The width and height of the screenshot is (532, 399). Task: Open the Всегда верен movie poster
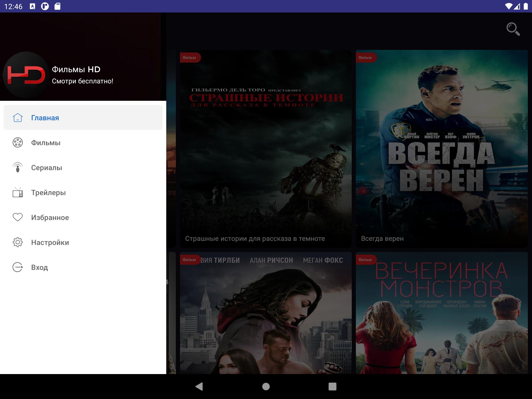click(442, 149)
